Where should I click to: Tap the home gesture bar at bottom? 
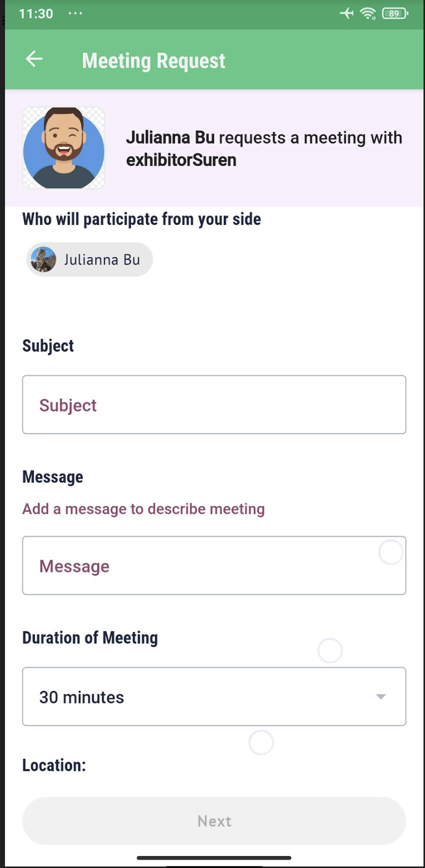(x=214, y=858)
